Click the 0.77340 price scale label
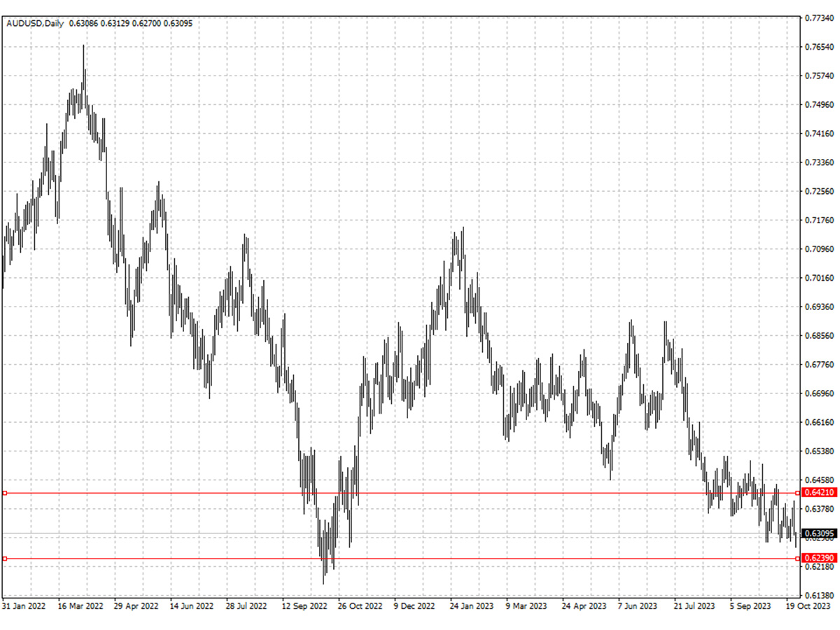 point(819,17)
